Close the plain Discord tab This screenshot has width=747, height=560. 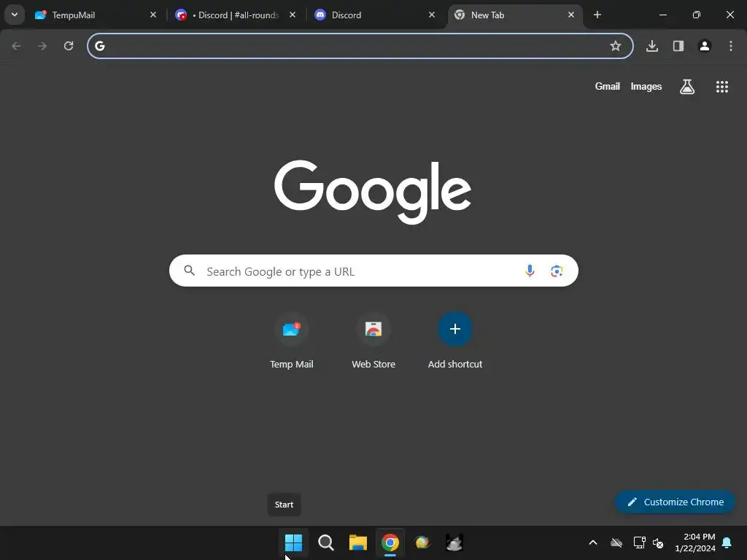pyautogui.click(x=432, y=15)
